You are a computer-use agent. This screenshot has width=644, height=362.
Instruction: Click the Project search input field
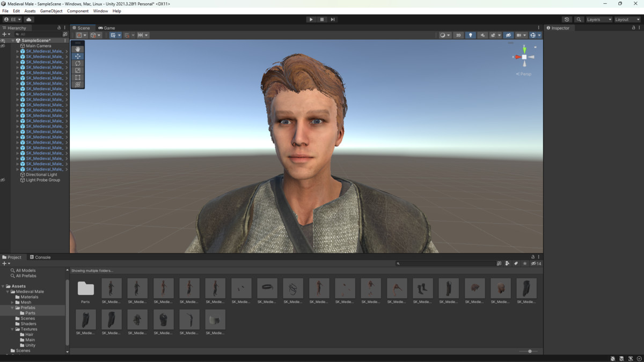click(x=447, y=264)
